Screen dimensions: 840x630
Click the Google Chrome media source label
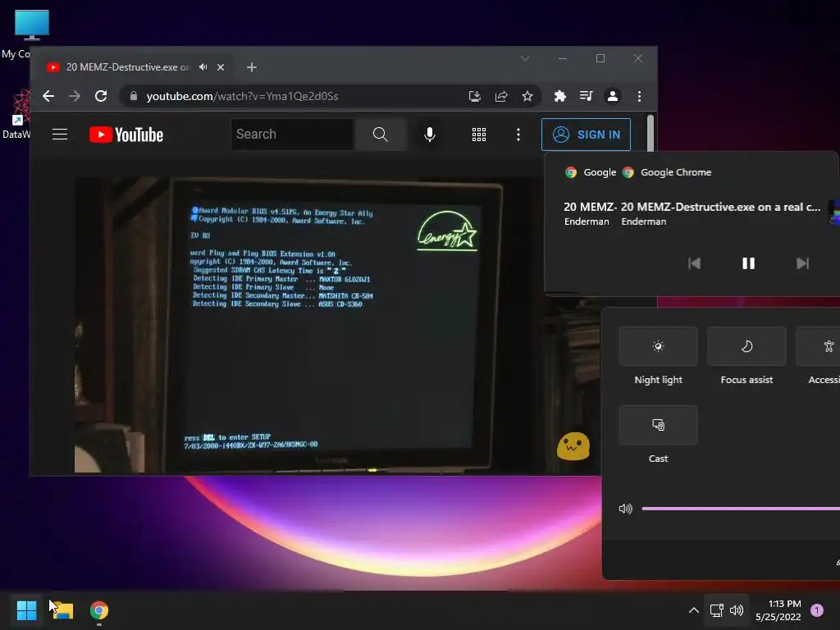pyautogui.click(x=676, y=172)
